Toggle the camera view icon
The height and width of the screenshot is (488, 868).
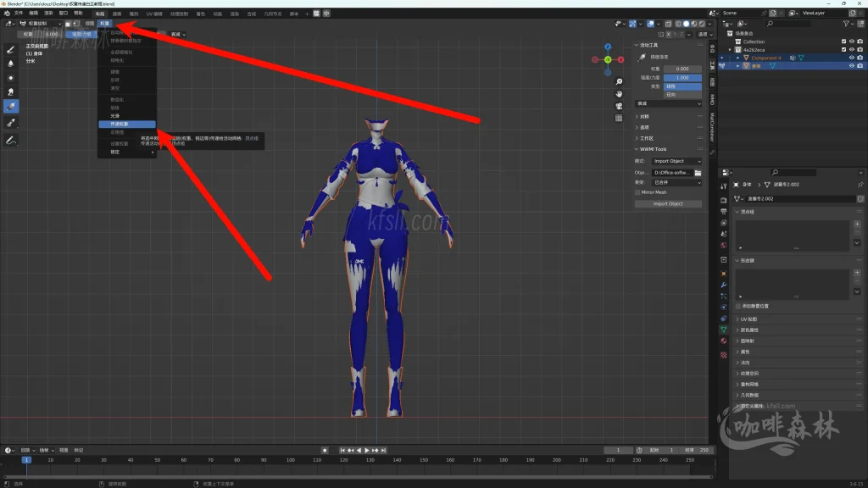[x=619, y=106]
